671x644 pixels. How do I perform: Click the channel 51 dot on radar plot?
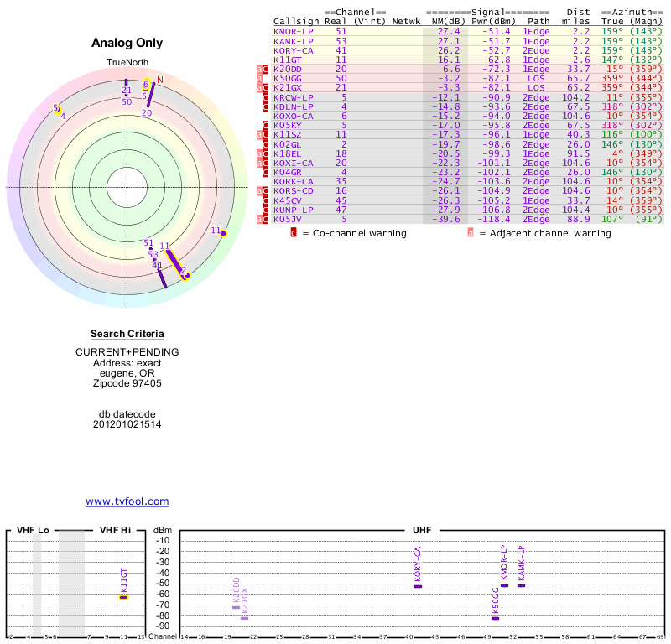(x=151, y=250)
